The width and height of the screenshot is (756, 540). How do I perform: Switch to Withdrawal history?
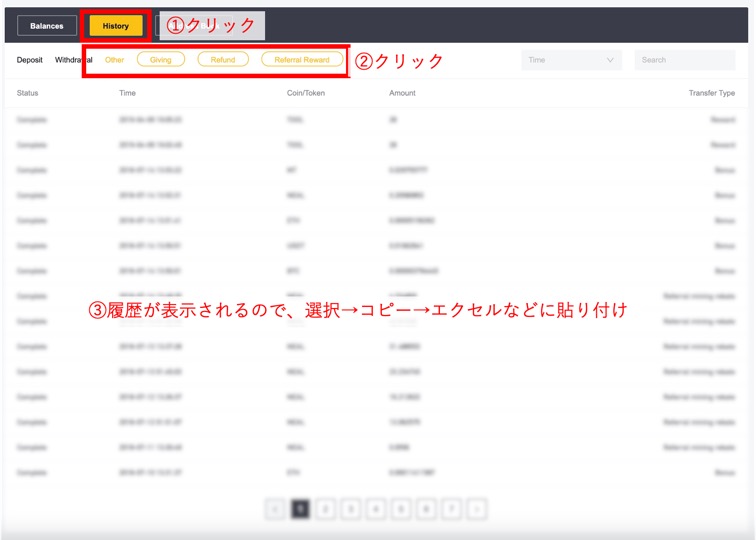(73, 60)
